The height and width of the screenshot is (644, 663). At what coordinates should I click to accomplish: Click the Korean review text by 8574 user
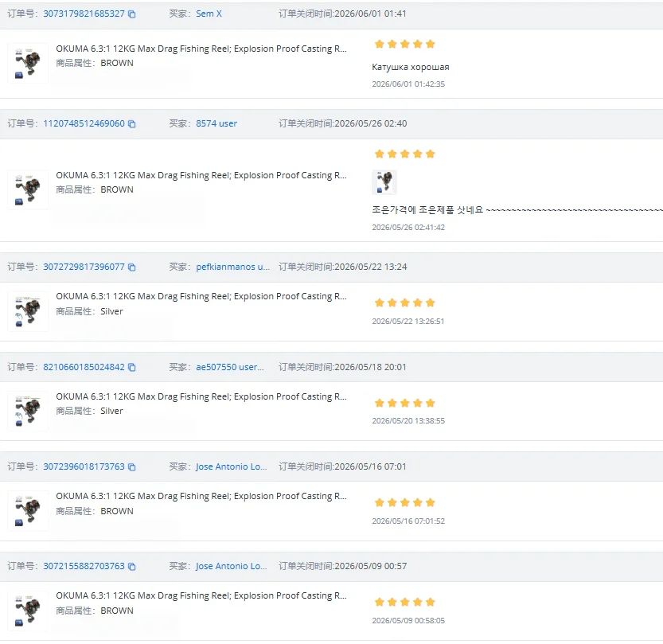pos(517,209)
